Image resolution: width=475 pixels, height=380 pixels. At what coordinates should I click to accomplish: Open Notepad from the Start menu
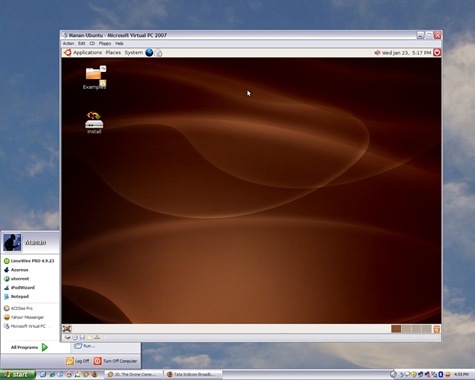click(x=16, y=296)
